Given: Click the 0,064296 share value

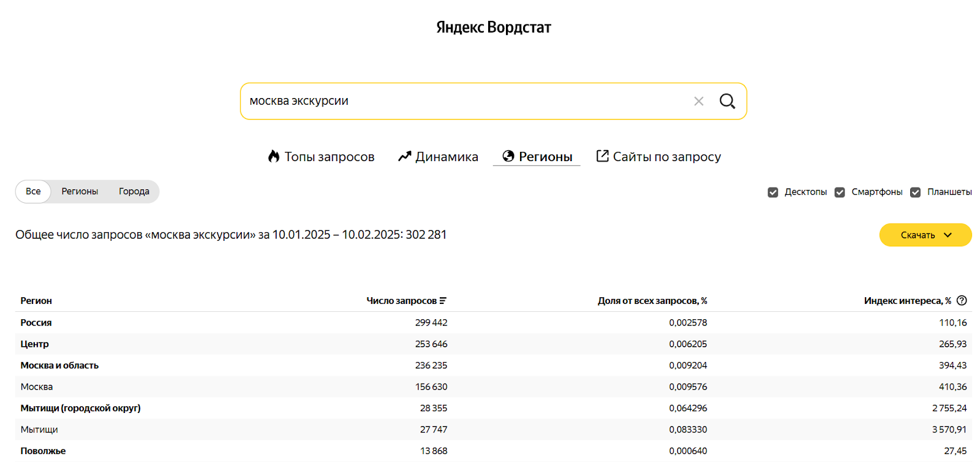Looking at the screenshot, I should (688, 408).
